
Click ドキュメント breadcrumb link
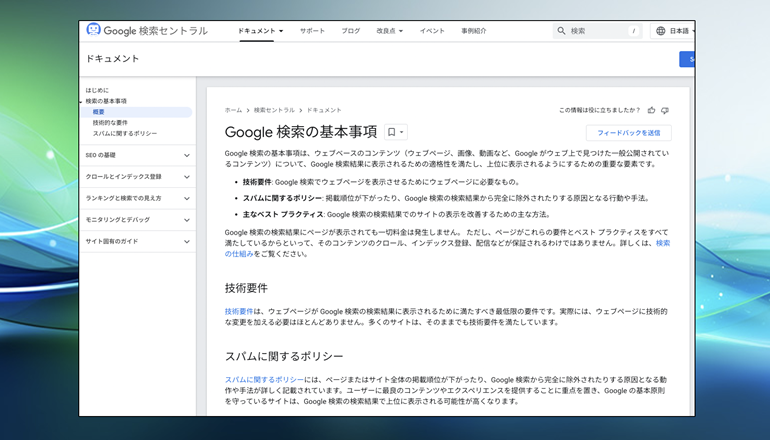tap(324, 110)
